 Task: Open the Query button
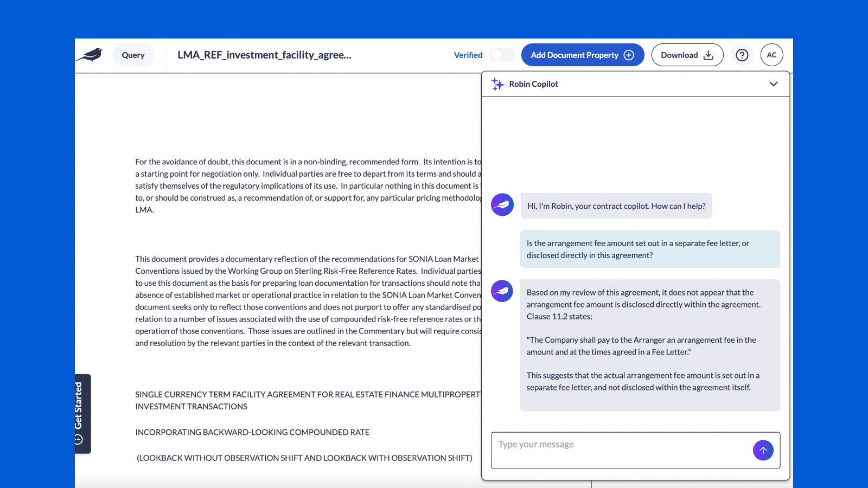coord(133,55)
